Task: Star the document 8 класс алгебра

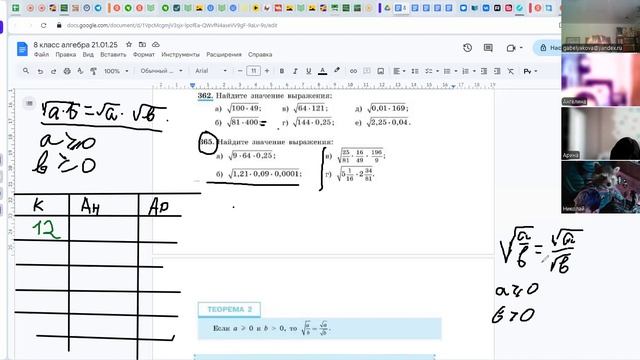Action: [129, 44]
